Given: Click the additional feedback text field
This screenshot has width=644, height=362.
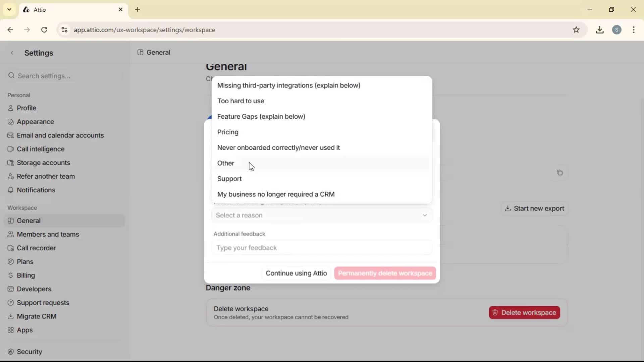Looking at the screenshot, I should (321, 248).
